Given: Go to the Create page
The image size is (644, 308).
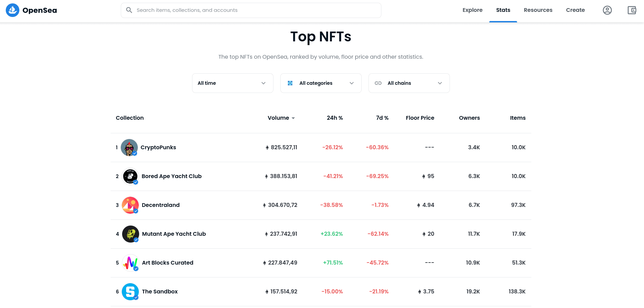Looking at the screenshot, I should point(575,10).
